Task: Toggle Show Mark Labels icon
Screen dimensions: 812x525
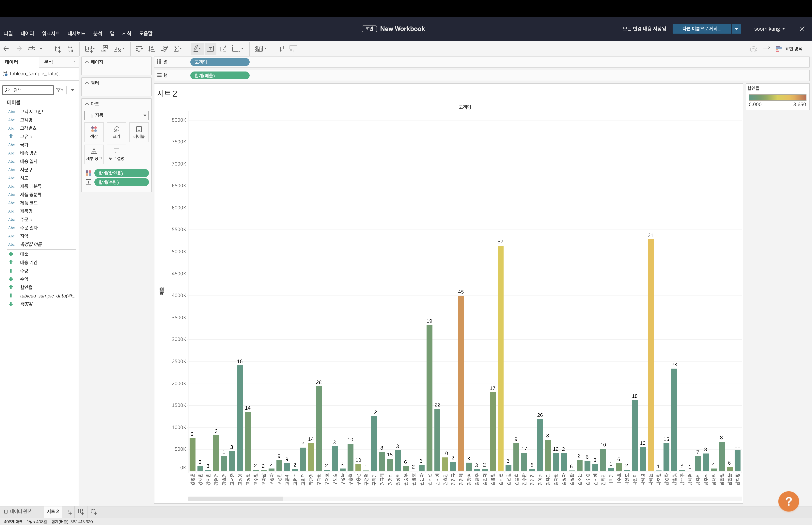Action: tap(210, 49)
